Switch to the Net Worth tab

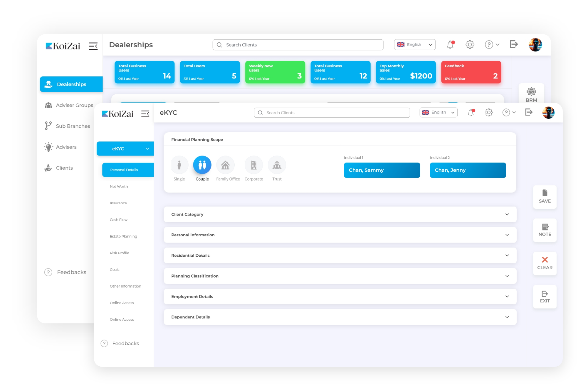(x=119, y=186)
